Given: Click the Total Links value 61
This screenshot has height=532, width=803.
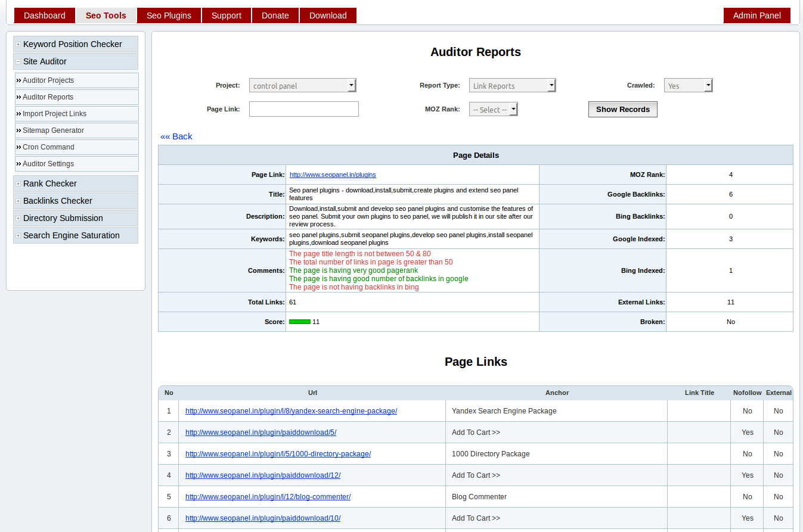Looking at the screenshot, I should [x=293, y=302].
